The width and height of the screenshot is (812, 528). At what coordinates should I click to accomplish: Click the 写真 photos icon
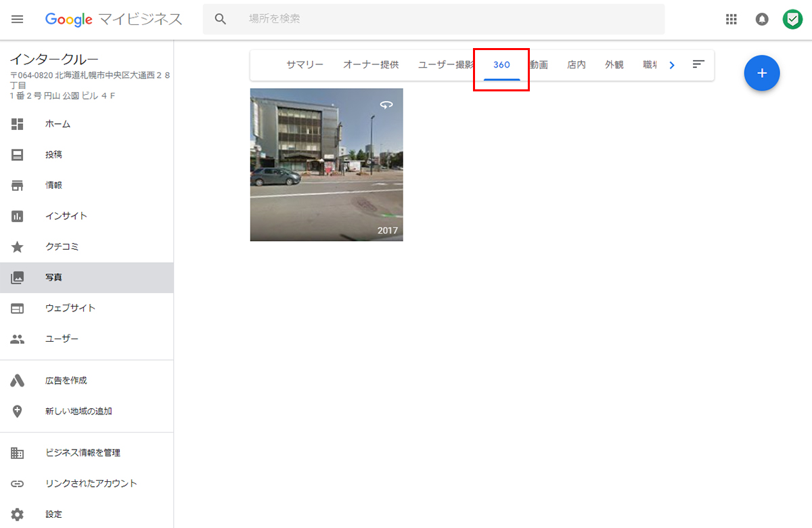tap(18, 278)
